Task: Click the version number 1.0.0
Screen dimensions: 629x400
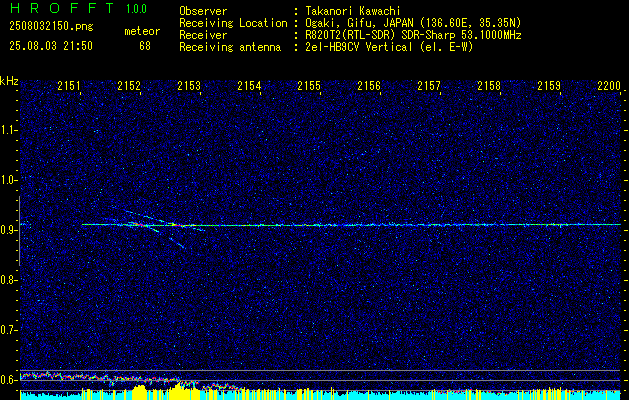Action: pyautogui.click(x=136, y=9)
